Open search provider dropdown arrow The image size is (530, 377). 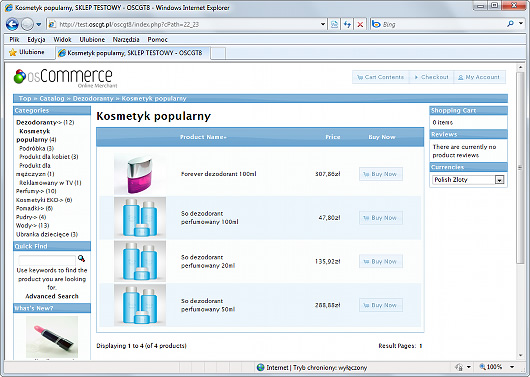click(521, 24)
